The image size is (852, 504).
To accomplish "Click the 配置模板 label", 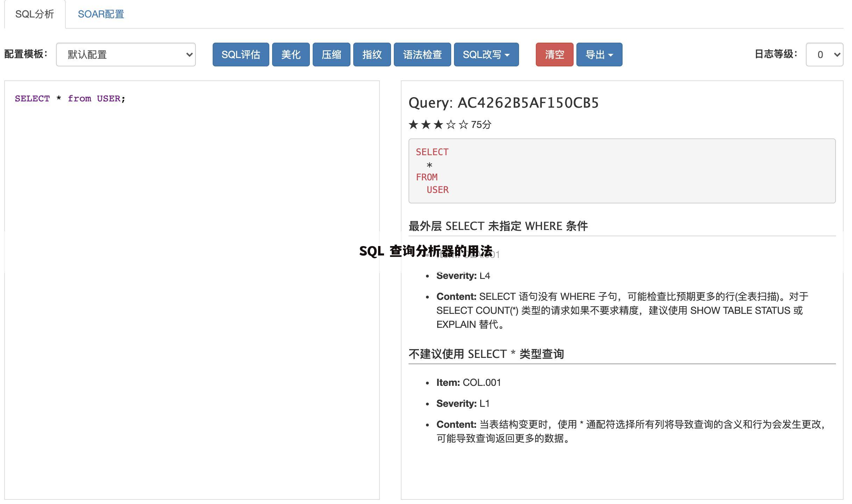I will (x=26, y=54).
